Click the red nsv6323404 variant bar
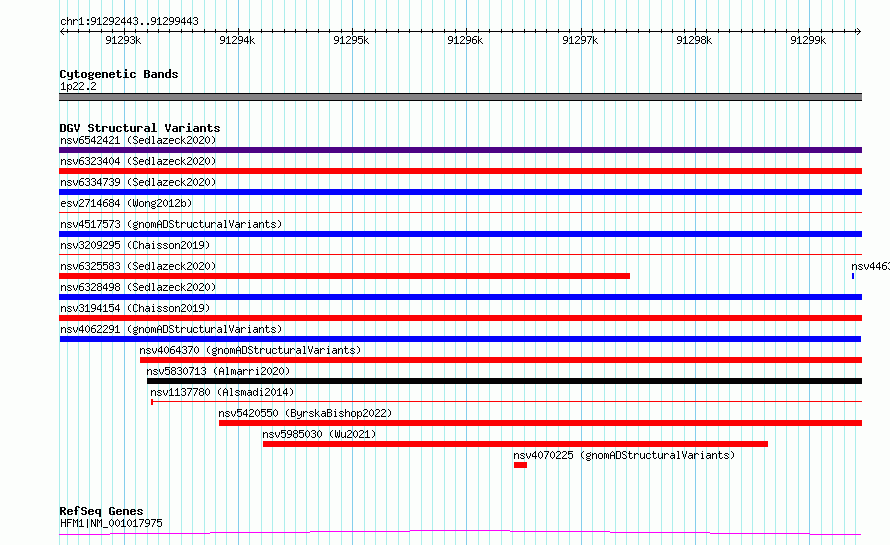The height and width of the screenshot is (545, 890). pos(460,171)
